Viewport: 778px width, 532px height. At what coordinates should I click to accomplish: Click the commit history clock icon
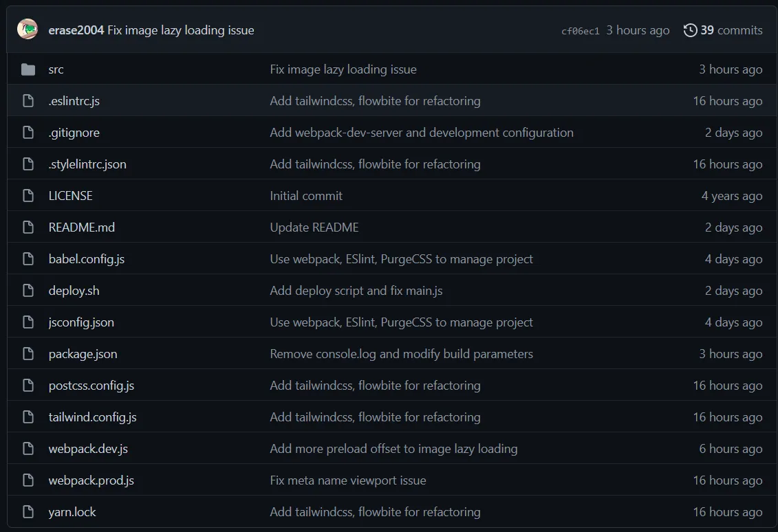click(690, 30)
